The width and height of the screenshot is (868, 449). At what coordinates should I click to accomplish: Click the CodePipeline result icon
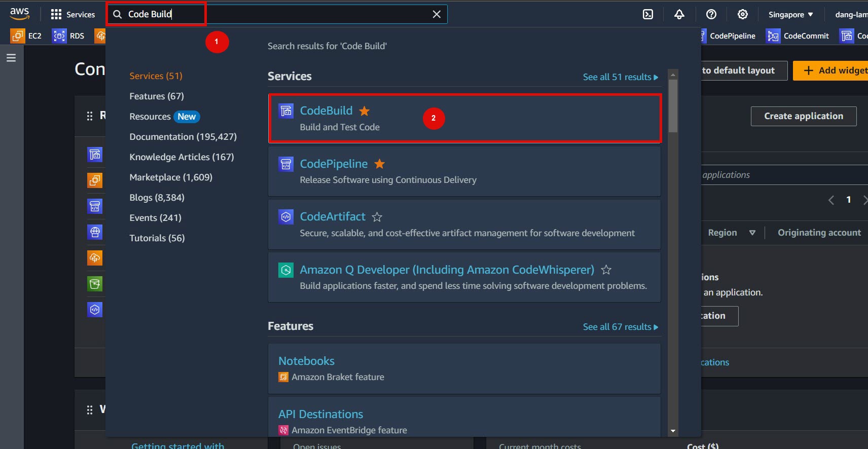286,164
